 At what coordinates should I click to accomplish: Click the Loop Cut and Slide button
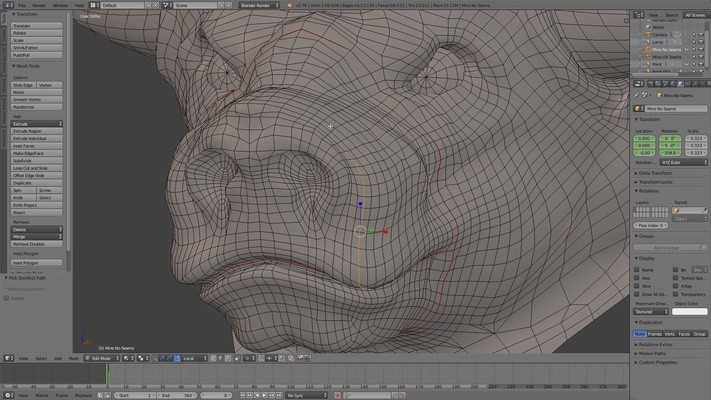point(36,169)
